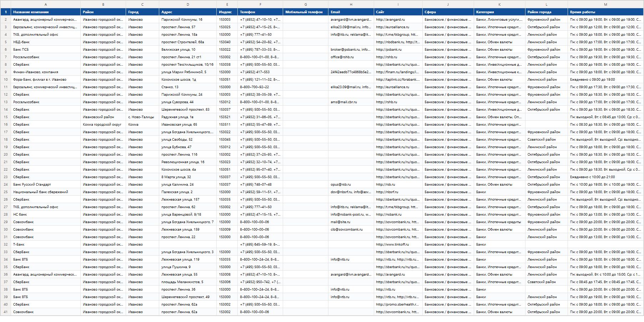Click address 'улица Калинина, 24'
The height and width of the screenshot is (322, 644).
point(188,184)
